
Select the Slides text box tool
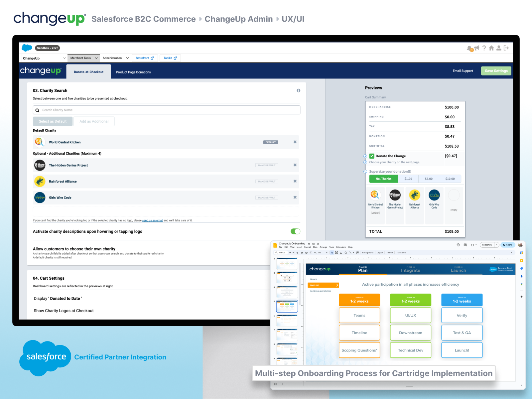coord(336,253)
